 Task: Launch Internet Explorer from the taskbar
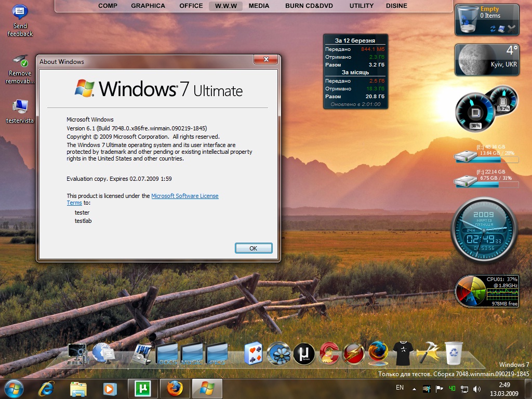[46, 389]
